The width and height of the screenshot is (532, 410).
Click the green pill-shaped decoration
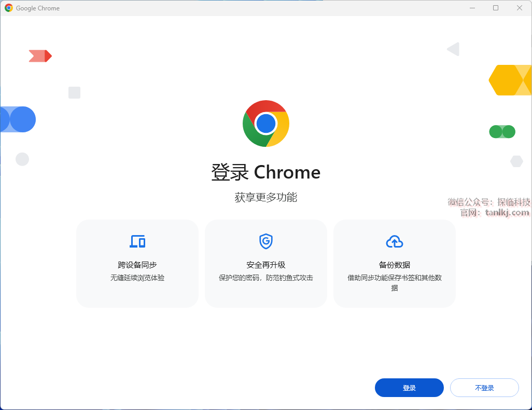[502, 132]
